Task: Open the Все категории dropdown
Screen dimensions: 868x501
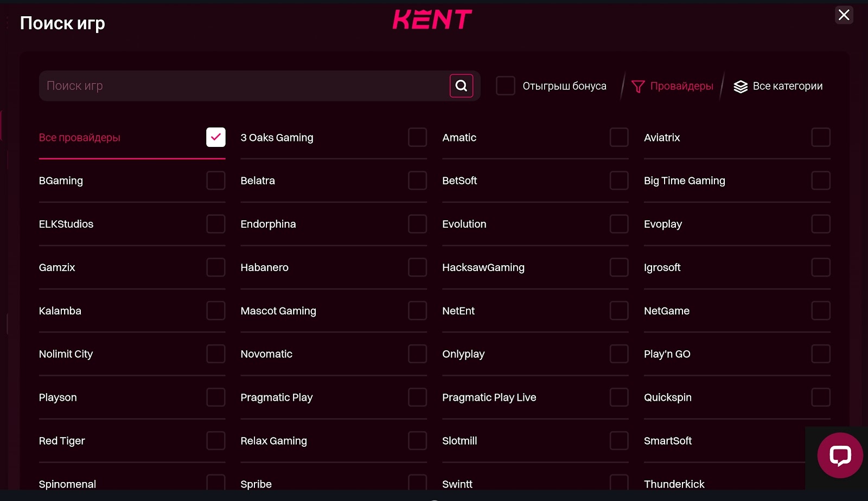Action: click(778, 86)
